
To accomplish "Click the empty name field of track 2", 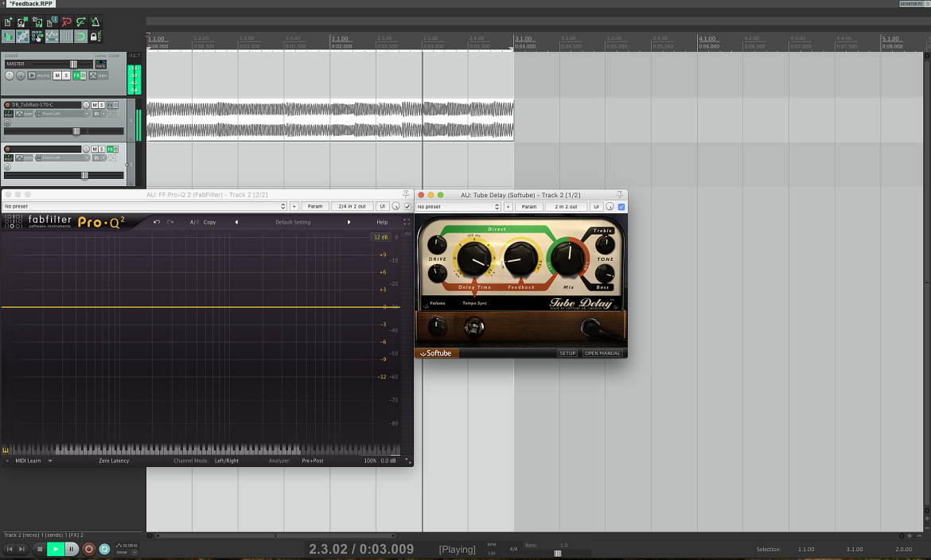I will pos(45,149).
